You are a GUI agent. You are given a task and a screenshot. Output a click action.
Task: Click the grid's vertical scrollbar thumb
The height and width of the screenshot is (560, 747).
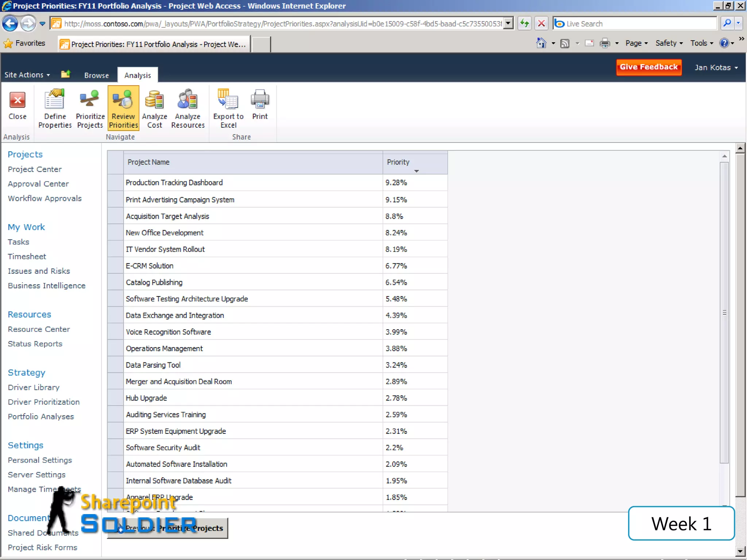pos(724,312)
